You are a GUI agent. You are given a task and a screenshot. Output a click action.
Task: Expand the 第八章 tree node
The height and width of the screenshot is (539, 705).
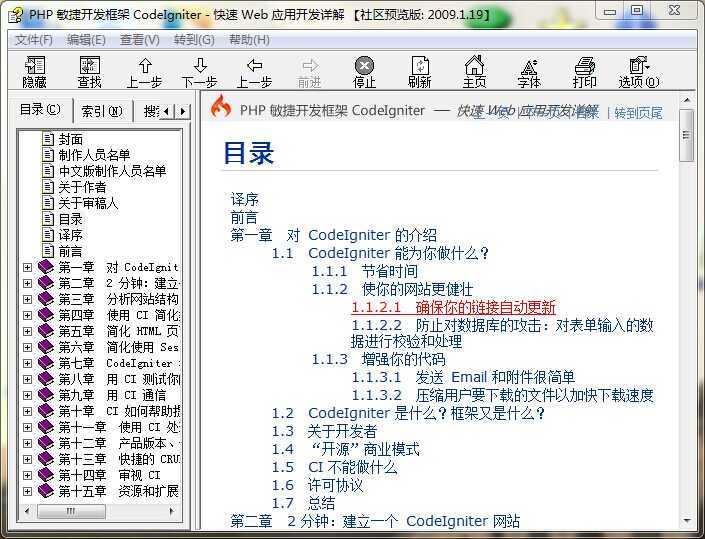pos(27,379)
